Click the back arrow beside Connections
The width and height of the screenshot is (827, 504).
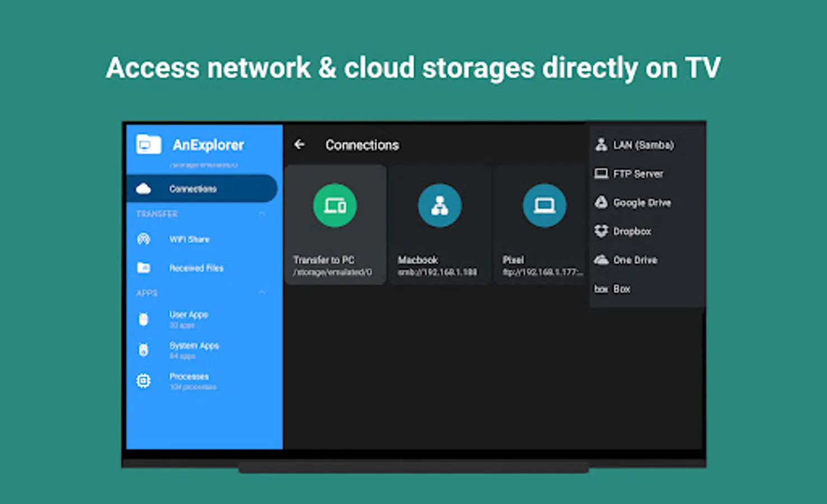pos(300,144)
